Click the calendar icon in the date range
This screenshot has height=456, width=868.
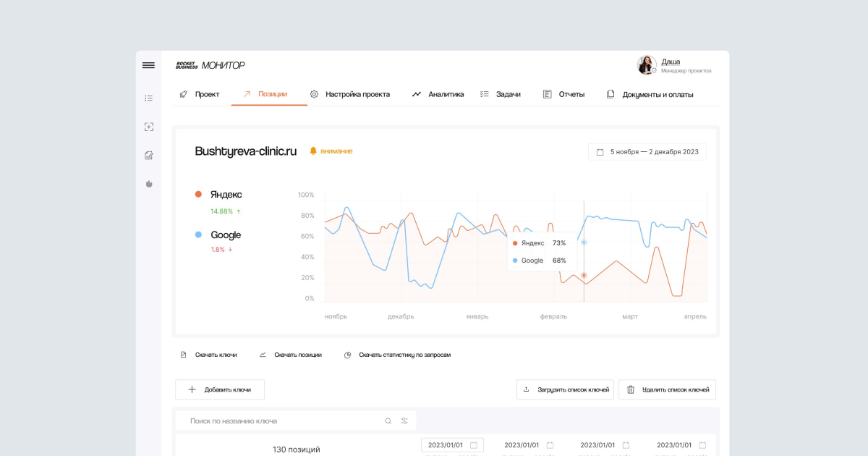point(600,152)
